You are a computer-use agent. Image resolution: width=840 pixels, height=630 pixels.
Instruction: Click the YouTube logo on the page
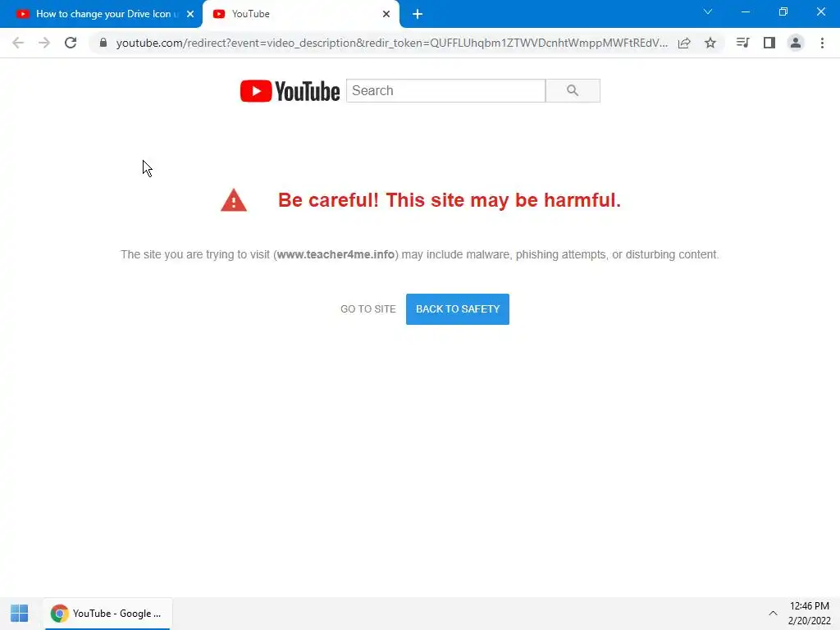[290, 91]
